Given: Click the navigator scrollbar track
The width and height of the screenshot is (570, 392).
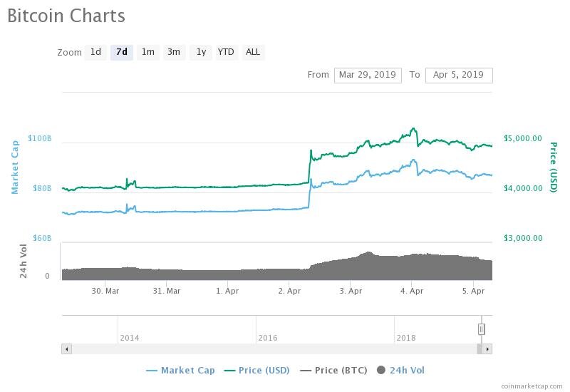Looking at the screenshot, I should 274,349.
